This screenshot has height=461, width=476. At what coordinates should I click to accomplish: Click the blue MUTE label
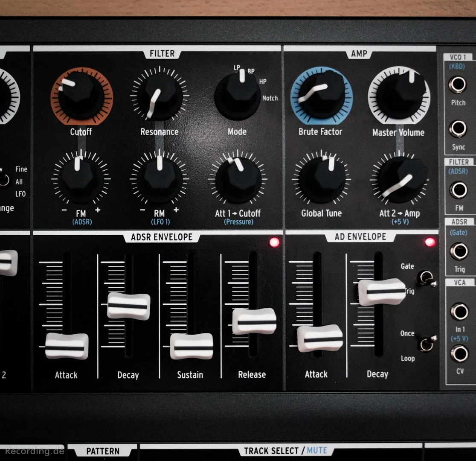click(x=317, y=450)
